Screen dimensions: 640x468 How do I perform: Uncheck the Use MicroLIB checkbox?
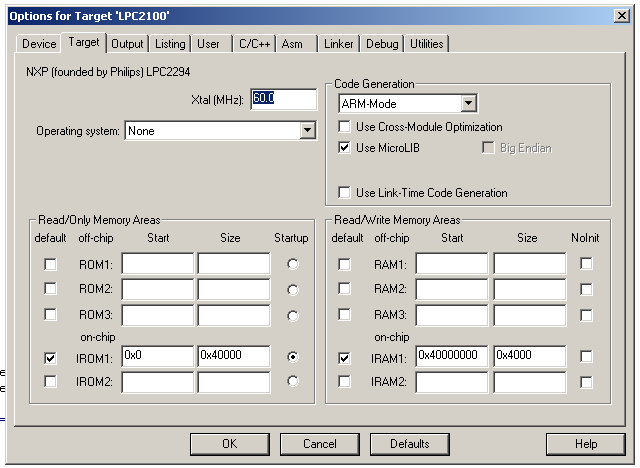[x=345, y=148]
